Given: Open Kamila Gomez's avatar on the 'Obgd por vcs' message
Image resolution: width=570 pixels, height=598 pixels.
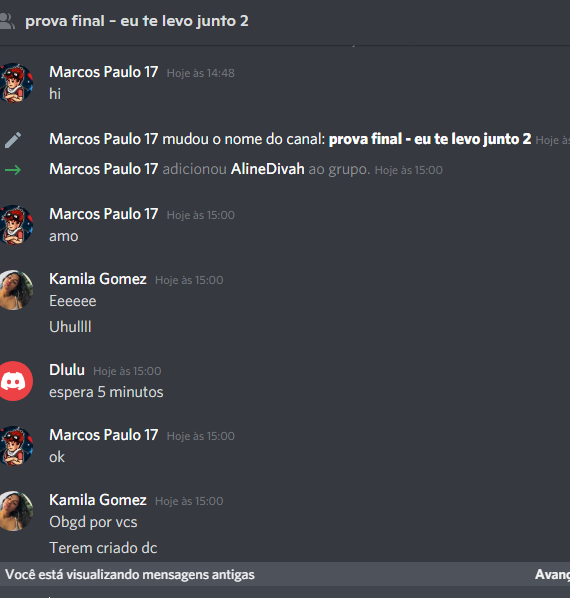Looking at the screenshot, I should [16, 511].
